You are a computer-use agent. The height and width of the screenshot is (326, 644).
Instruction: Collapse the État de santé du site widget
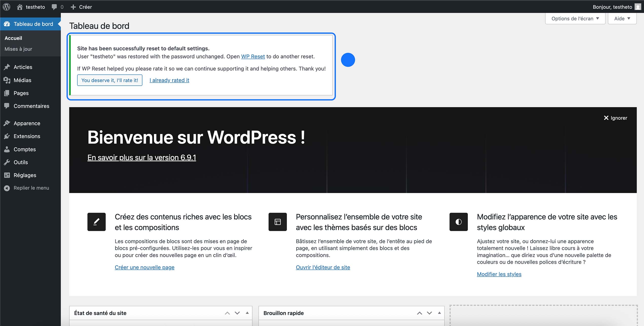247,313
